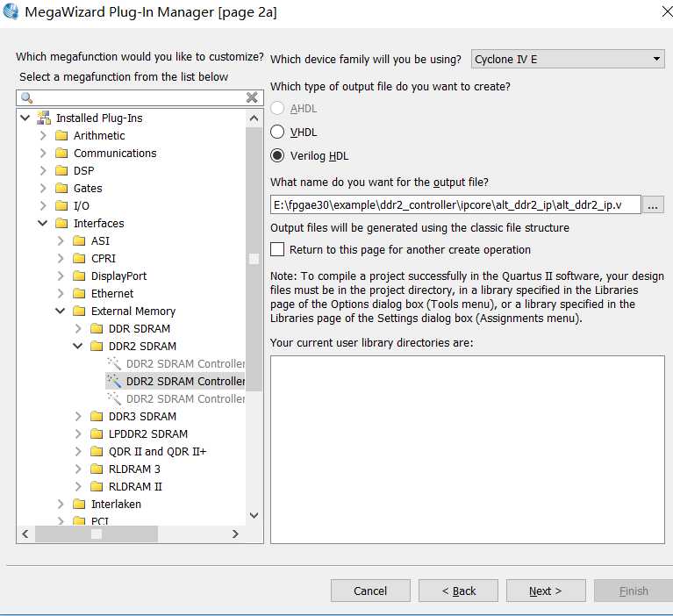
Task: Expand the DSP category
Action: point(43,171)
